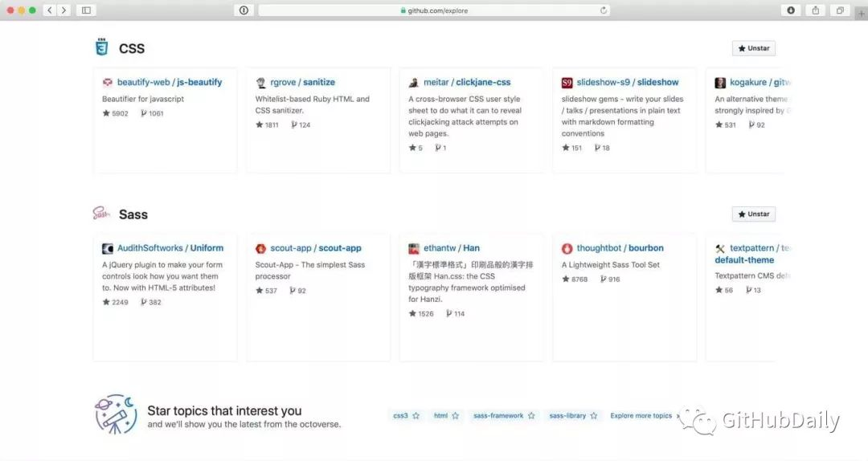
Task: View scout-app 537 stars count
Action: (266, 291)
